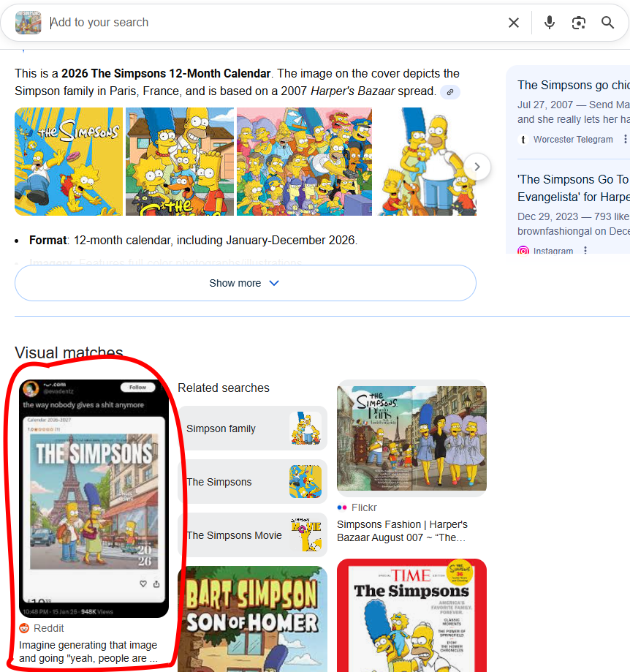
Task: Clear the search box with the X icon
Action: point(514,23)
